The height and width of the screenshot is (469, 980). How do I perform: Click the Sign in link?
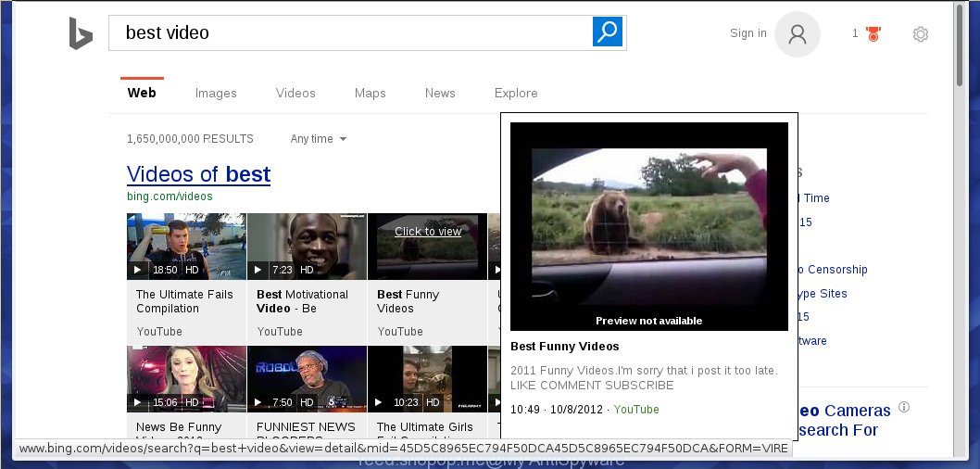(748, 33)
